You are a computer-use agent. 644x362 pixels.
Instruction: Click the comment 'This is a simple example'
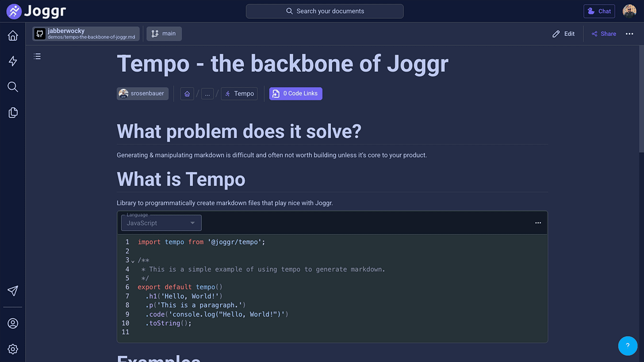[264, 269]
